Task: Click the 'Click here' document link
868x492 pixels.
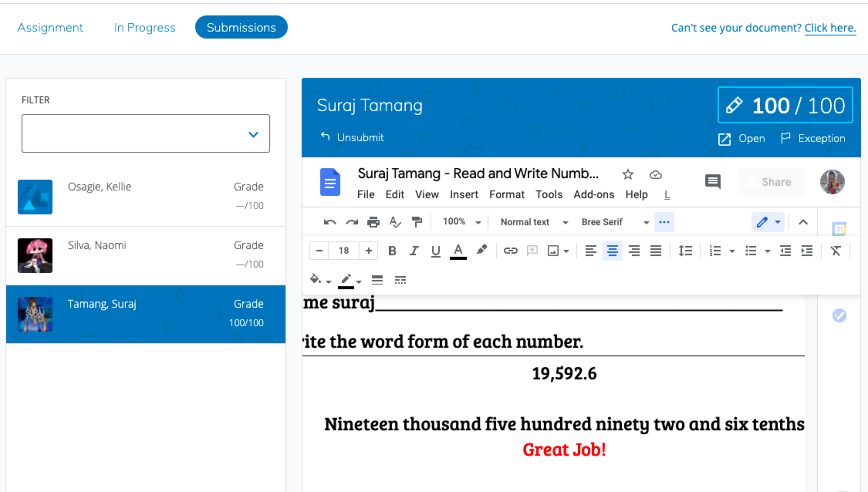Action: pyautogui.click(x=830, y=28)
